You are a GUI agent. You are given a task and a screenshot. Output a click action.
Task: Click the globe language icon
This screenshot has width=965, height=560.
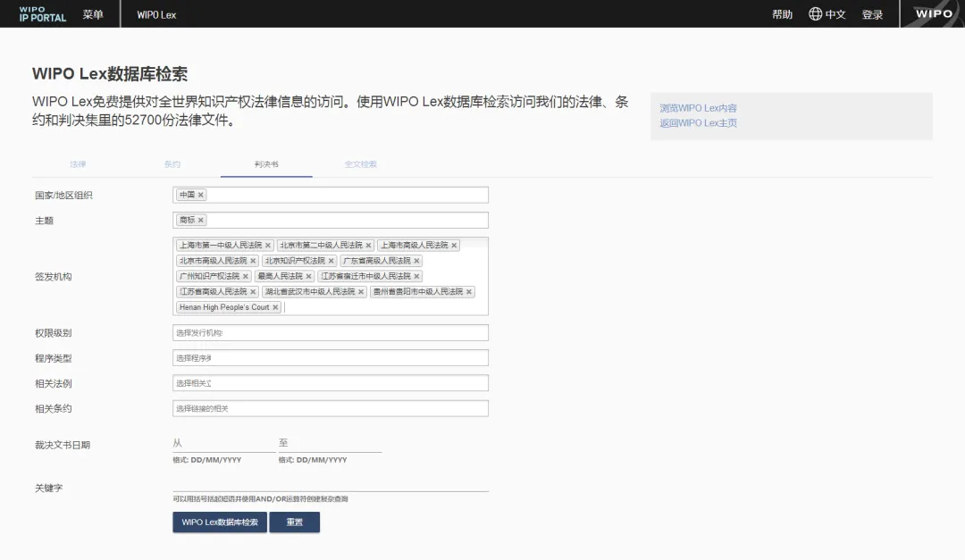pyautogui.click(x=816, y=13)
